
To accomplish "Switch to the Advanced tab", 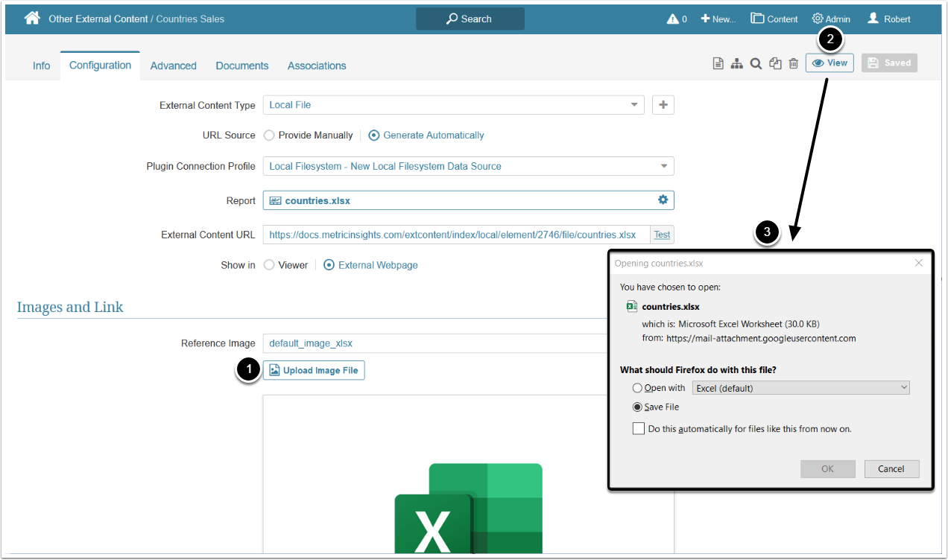I will [174, 66].
